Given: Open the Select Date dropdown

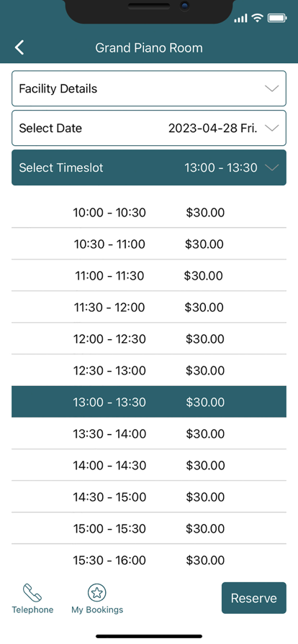Looking at the screenshot, I should tap(149, 128).
